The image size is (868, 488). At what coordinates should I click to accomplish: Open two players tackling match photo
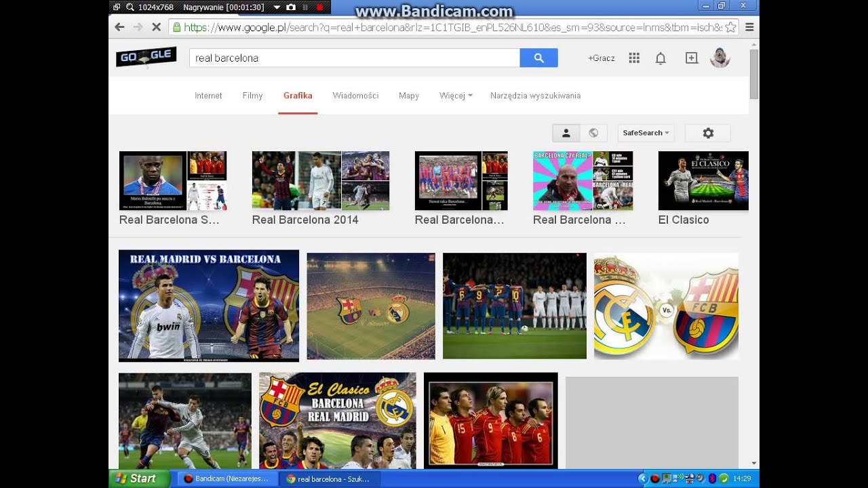click(x=185, y=421)
